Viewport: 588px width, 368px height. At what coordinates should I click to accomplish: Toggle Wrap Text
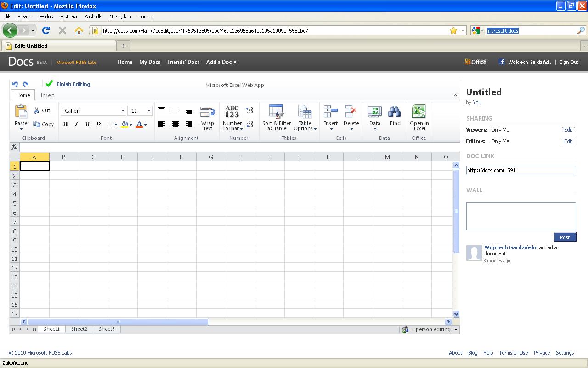pos(208,118)
